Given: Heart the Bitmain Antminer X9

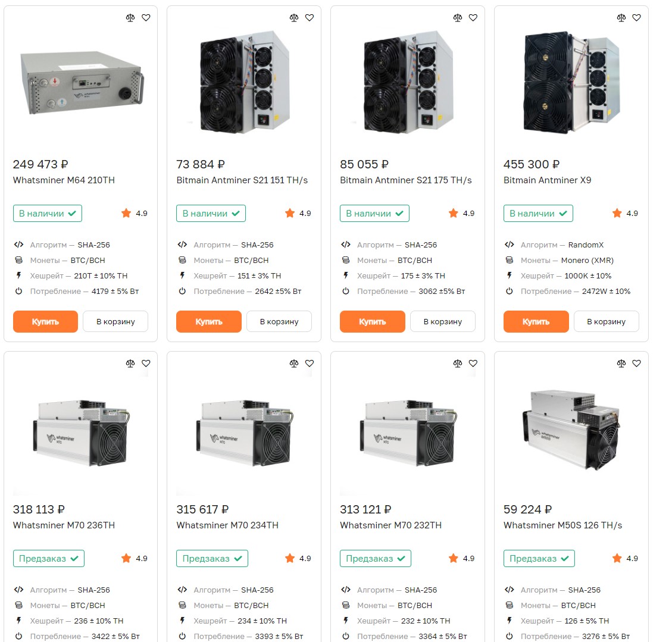Looking at the screenshot, I should [637, 18].
